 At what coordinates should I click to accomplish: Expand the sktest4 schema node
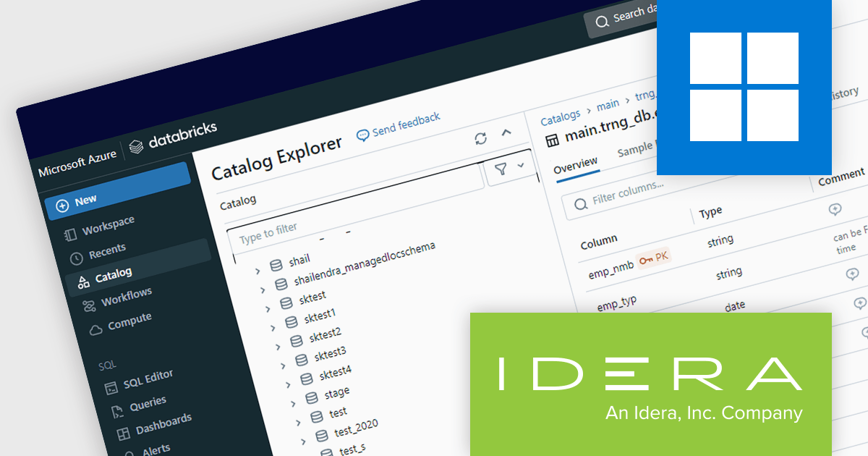coord(289,384)
